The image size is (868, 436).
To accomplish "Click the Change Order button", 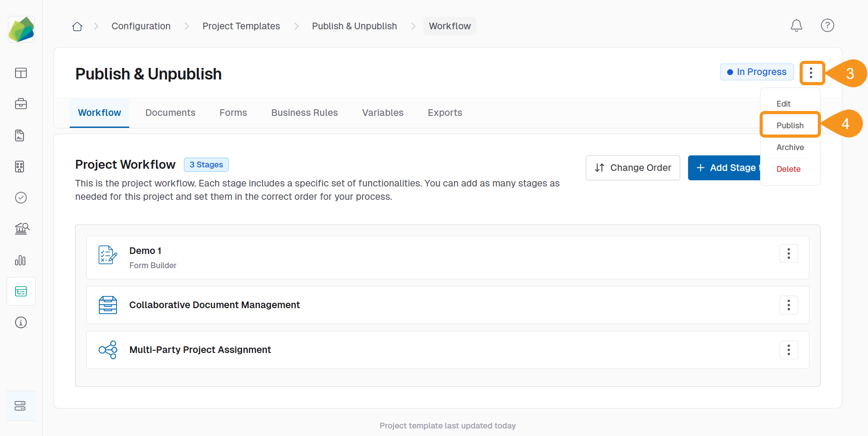I will click(x=633, y=168).
